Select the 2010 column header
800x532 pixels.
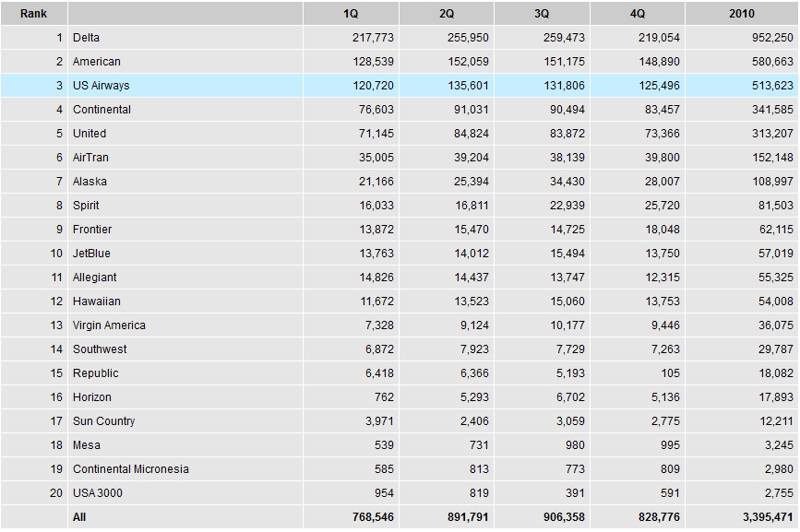coord(742,13)
